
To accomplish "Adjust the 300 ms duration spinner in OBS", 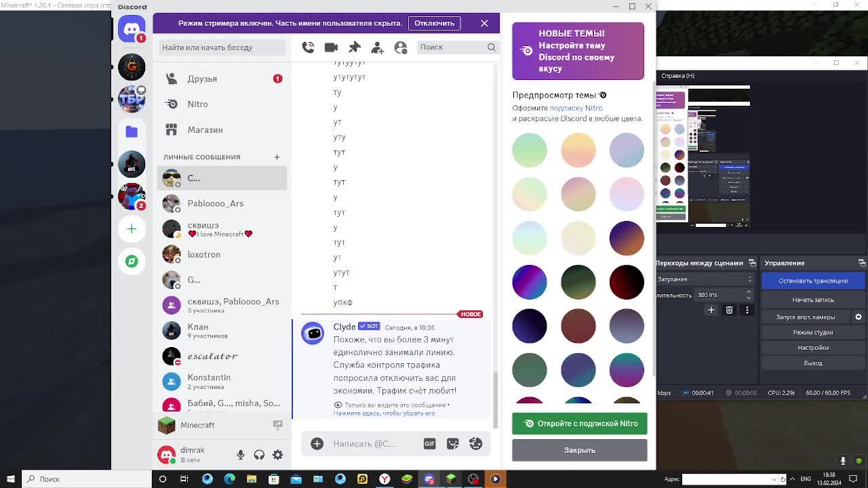I will [x=749, y=295].
